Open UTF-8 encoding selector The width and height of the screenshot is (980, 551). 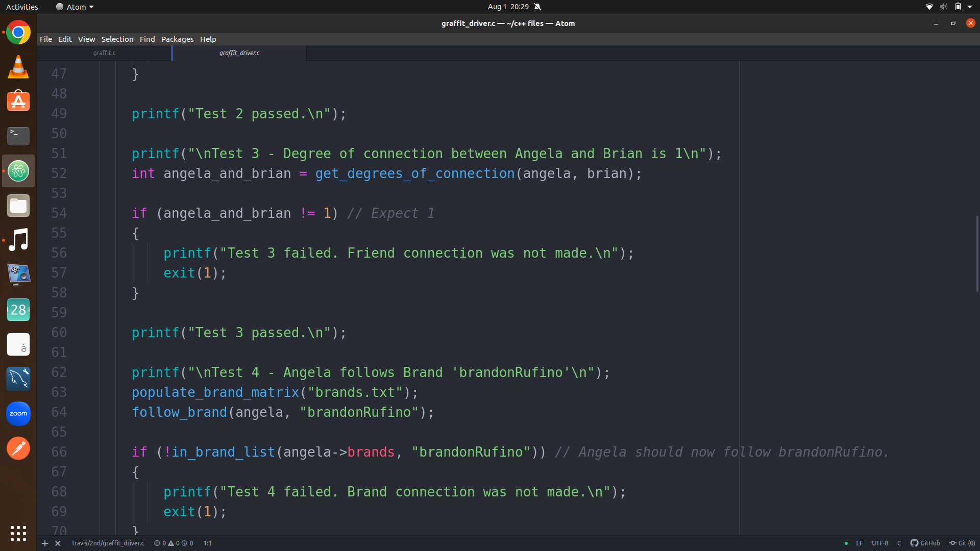pos(879,543)
